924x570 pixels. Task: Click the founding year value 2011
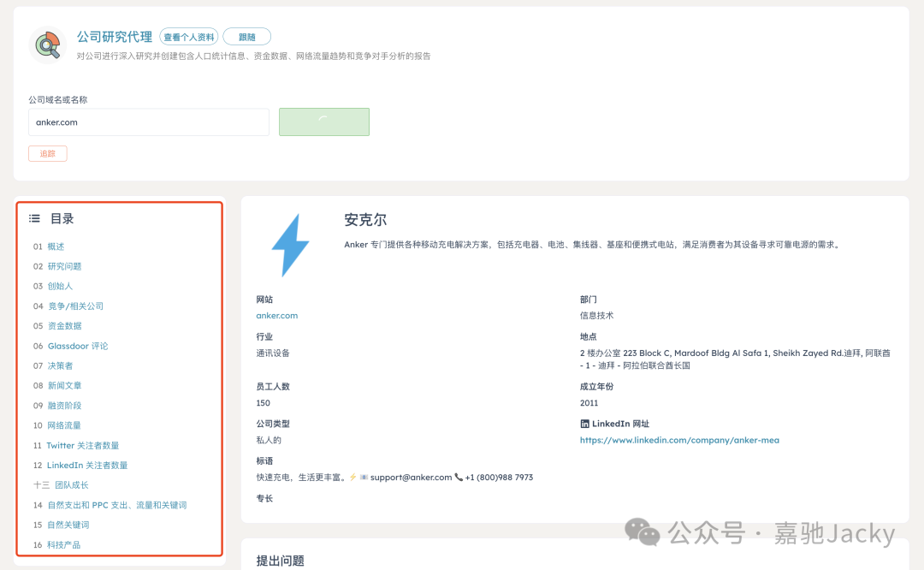click(589, 403)
